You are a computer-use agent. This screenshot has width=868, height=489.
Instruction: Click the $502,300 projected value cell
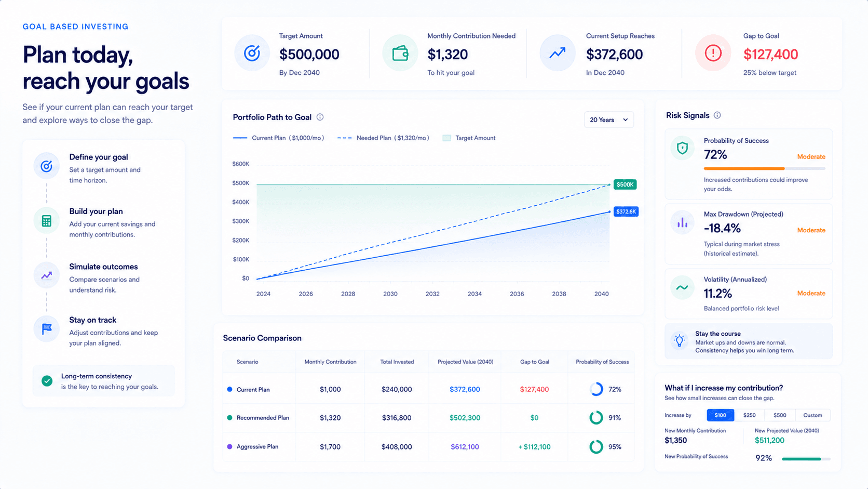(465, 418)
